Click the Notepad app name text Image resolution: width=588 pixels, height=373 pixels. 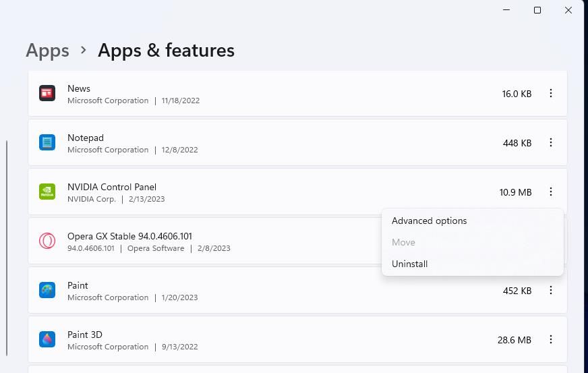86,138
